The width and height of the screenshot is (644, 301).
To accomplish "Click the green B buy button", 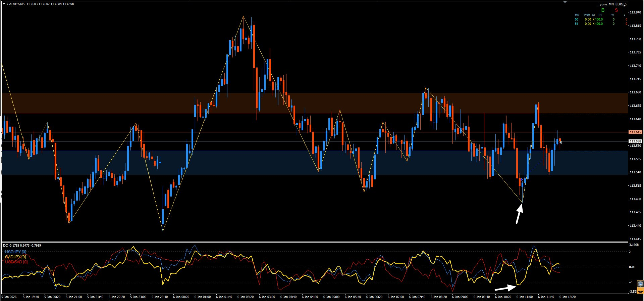I will point(603,10).
